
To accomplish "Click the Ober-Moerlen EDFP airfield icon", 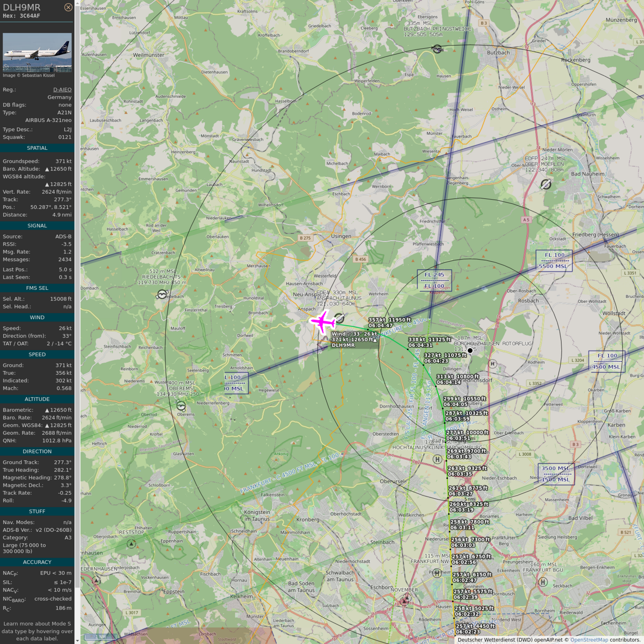I will [x=546, y=184].
